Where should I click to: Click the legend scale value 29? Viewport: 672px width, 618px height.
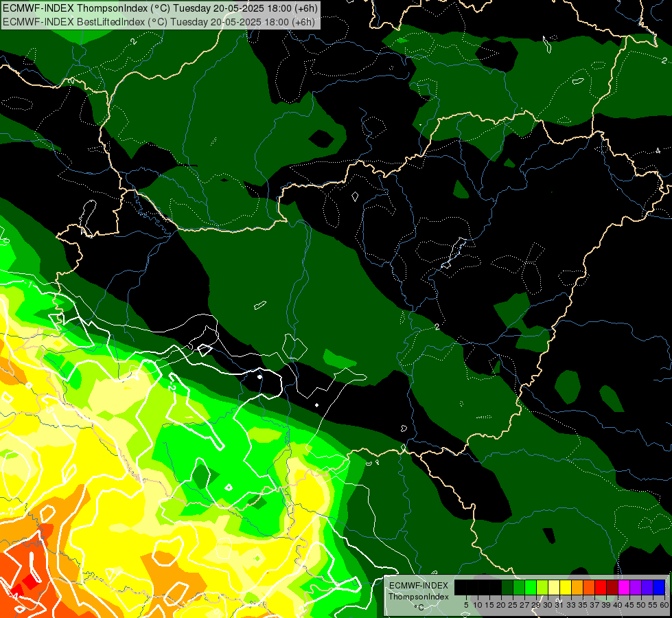click(x=537, y=605)
